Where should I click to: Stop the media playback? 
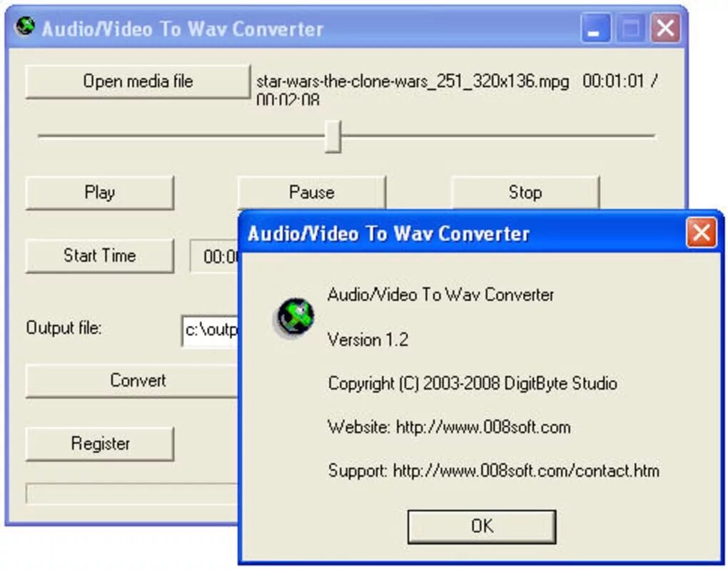(525, 192)
